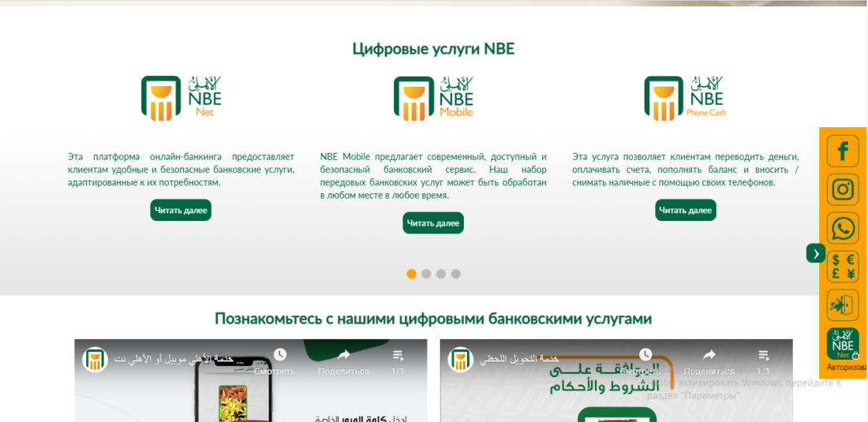Click the NBE Mobile logo
868x422 pixels.
coord(433,98)
